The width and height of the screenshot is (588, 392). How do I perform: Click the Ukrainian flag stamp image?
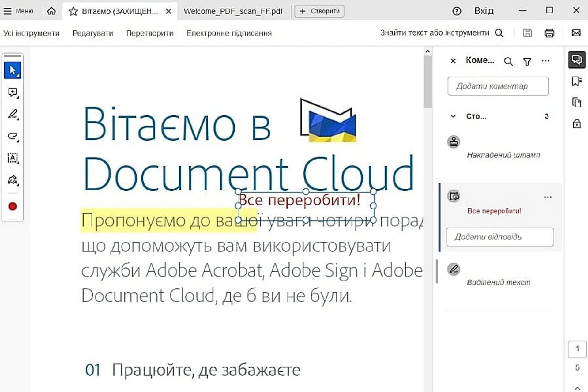(328, 120)
